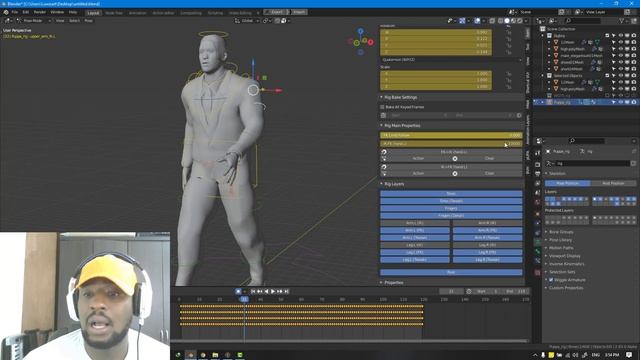This screenshot has height=360, width=640.
Task: Expand the Pose Library panel
Action: point(560,240)
